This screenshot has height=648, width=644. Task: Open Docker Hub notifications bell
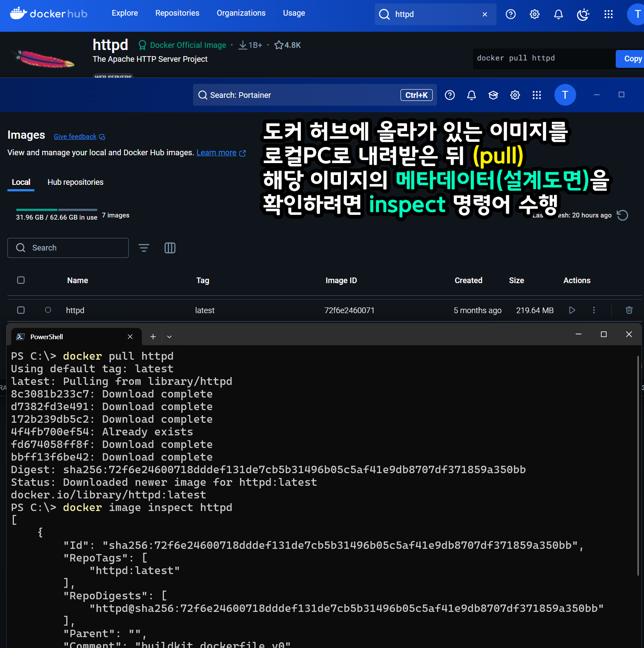tap(559, 14)
